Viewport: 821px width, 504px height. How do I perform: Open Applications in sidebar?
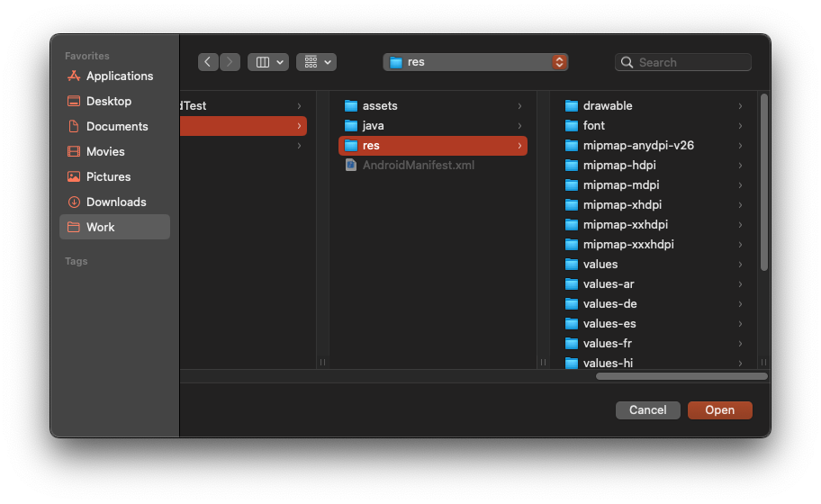click(x=114, y=76)
